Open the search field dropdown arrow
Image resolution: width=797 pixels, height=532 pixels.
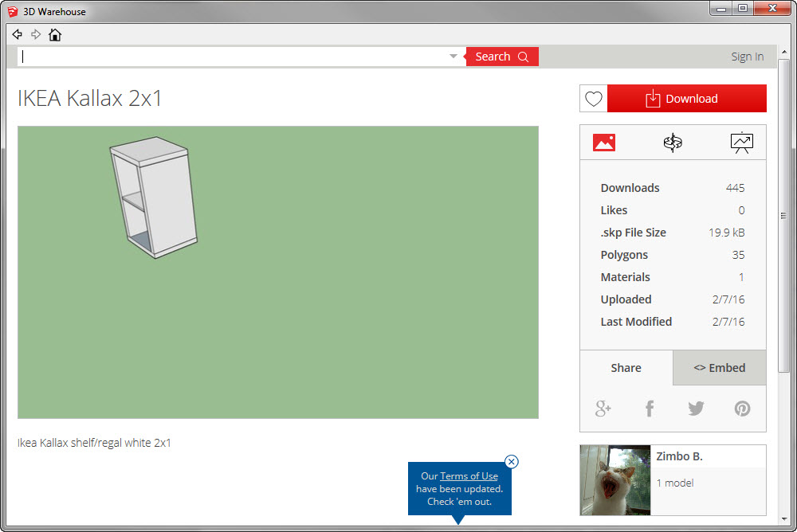[453, 57]
